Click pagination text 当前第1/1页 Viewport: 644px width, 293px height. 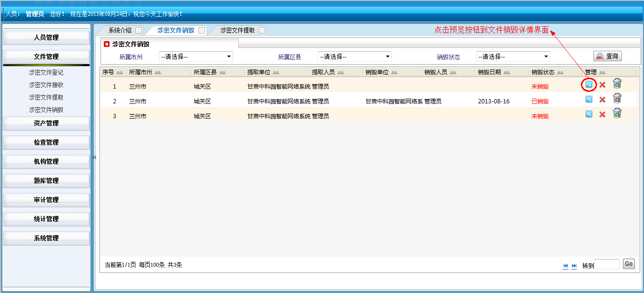(121, 265)
